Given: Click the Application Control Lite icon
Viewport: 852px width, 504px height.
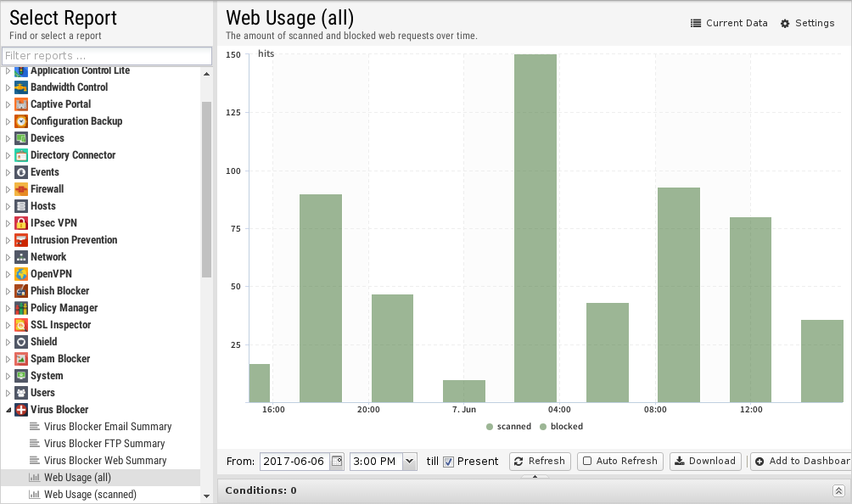Looking at the screenshot, I should (20, 71).
